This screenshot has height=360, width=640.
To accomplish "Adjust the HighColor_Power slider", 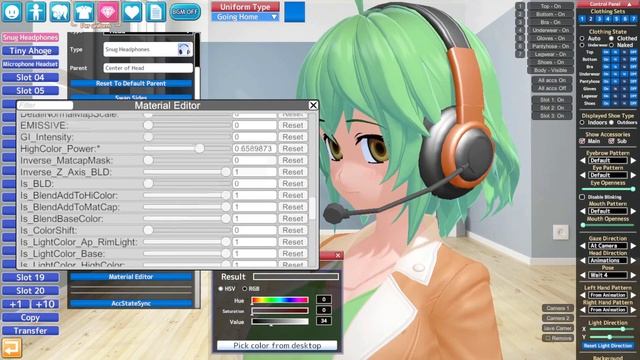I will [x=187, y=149].
